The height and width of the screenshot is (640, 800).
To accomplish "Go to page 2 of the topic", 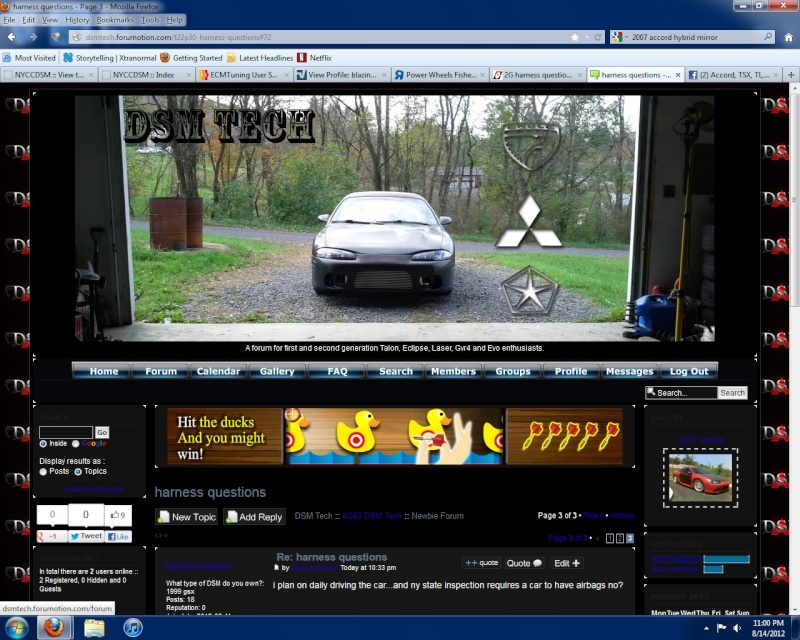I will [x=620, y=538].
